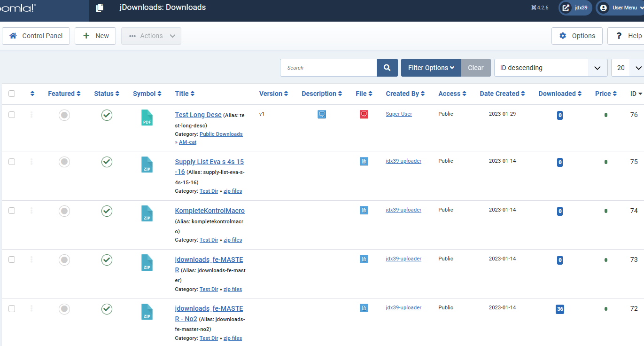Sort by the Status column header
Image resolution: width=644 pixels, height=346 pixels.
pos(107,94)
